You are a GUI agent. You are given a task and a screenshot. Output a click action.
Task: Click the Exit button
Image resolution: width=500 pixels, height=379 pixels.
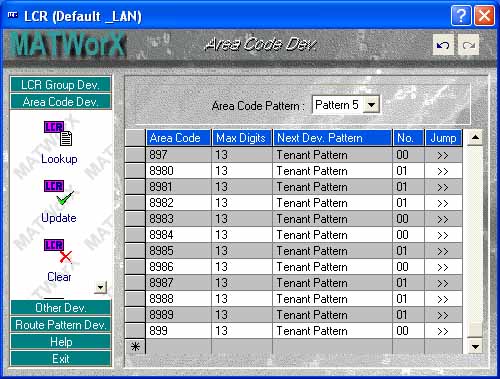click(61, 359)
